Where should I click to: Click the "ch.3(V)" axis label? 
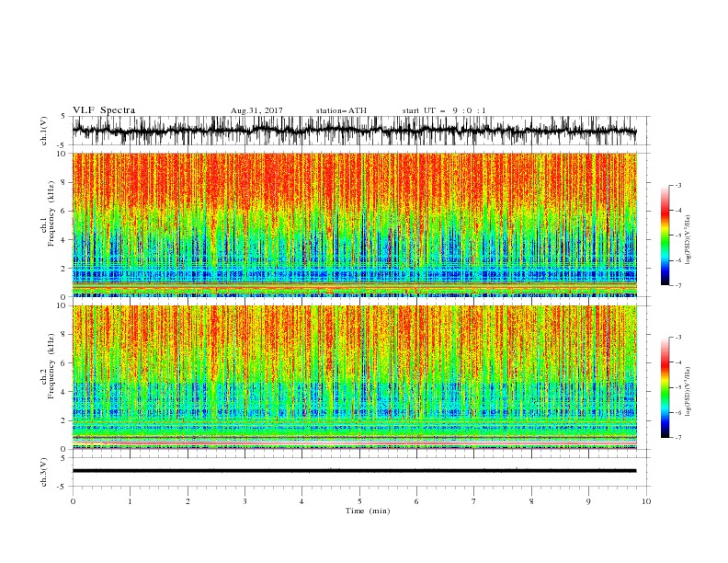[x=44, y=472]
